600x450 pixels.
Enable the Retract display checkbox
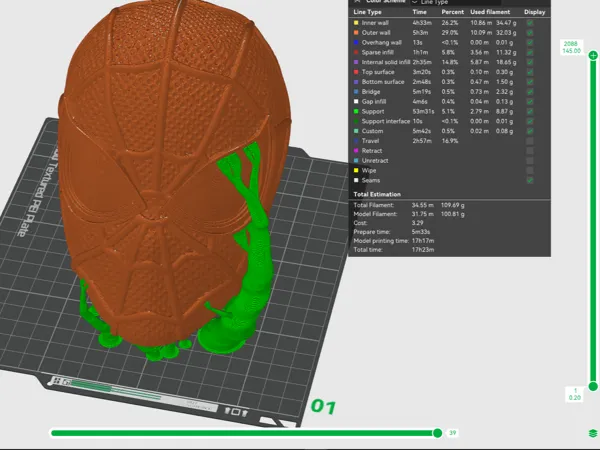pyautogui.click(x=530, y=151)
